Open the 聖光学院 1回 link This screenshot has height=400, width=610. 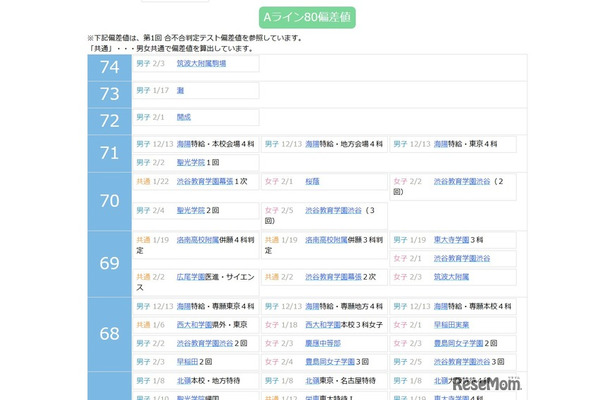click(191, 163)
